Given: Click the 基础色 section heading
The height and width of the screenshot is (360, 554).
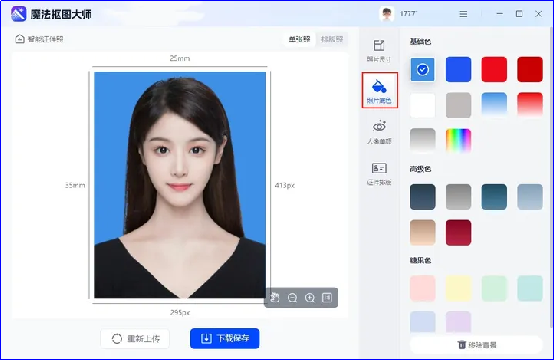Looking at the screenshot, I should tap(420, 42).
